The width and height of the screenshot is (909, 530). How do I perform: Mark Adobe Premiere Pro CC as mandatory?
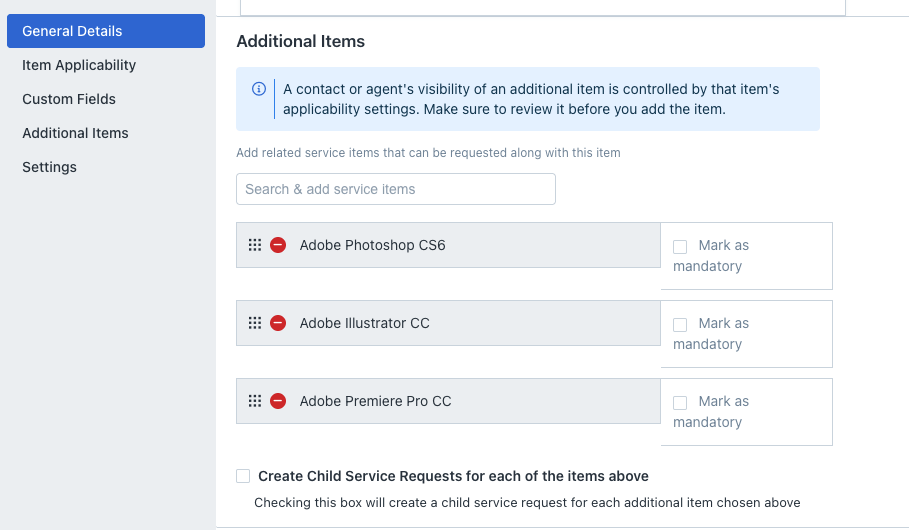(680, 402)
